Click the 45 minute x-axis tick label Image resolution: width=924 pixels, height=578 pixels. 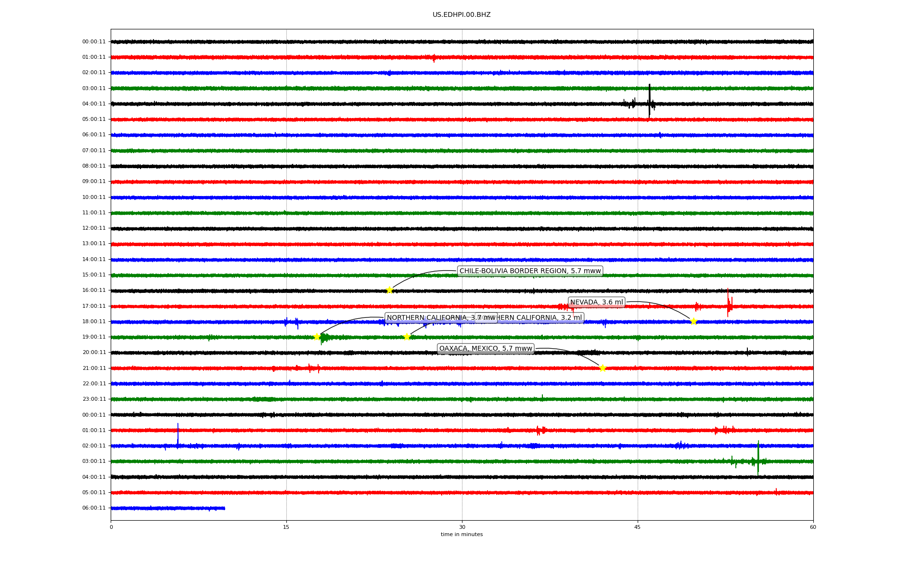point(637,527)
